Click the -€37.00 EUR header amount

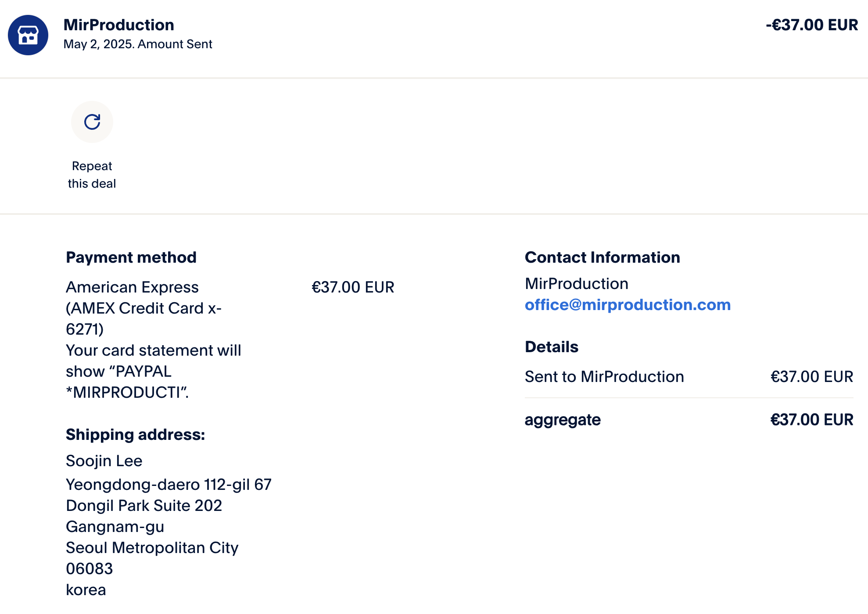tap(811, 25)
